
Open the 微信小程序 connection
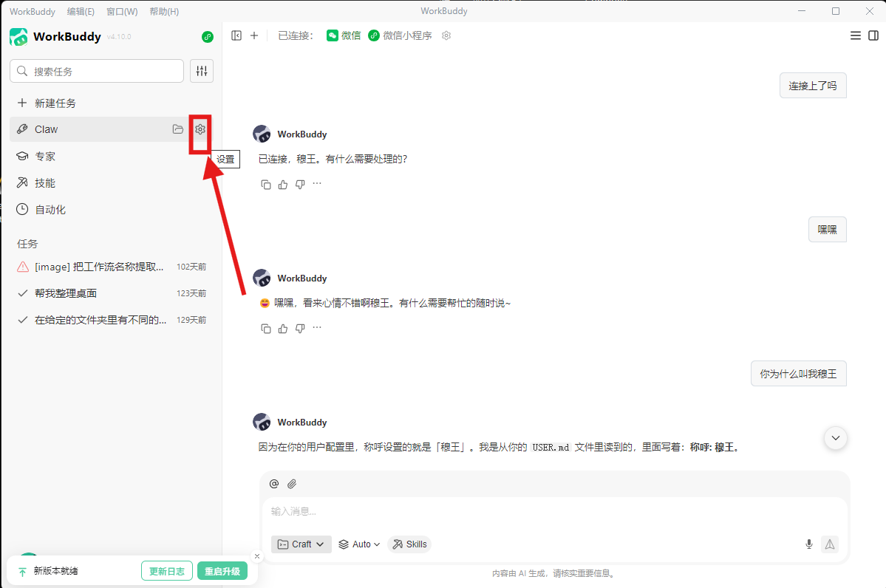(400, 35)
